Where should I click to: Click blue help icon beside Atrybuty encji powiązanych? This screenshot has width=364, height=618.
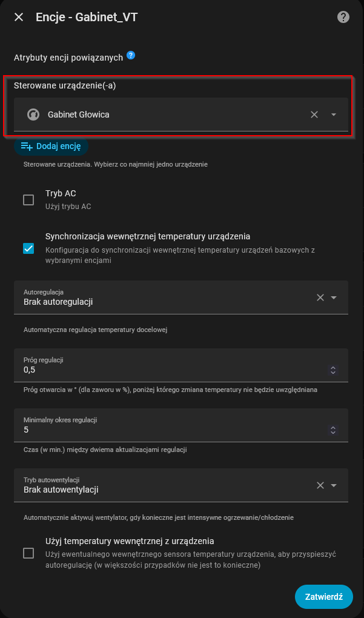[x=131, y=56]
